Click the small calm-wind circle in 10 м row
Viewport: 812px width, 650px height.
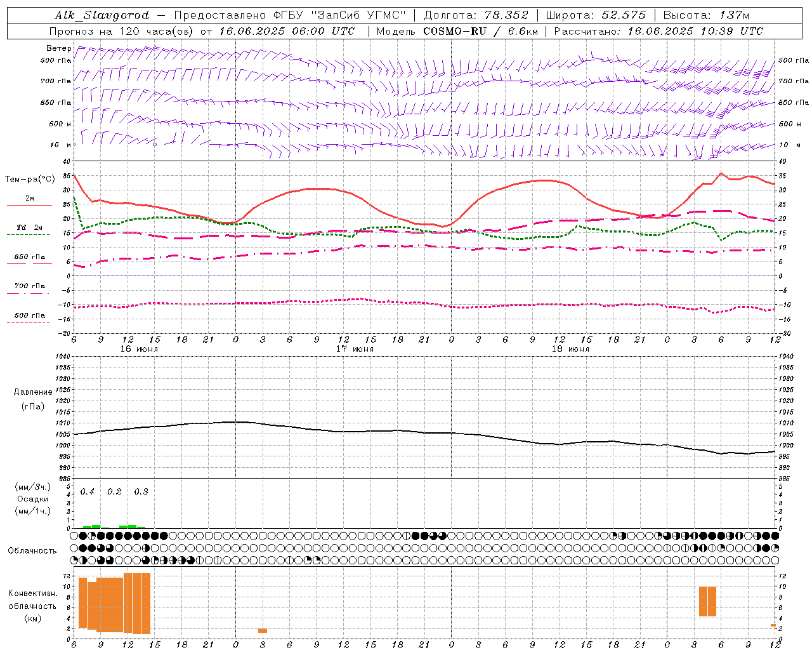coord(154,144)
